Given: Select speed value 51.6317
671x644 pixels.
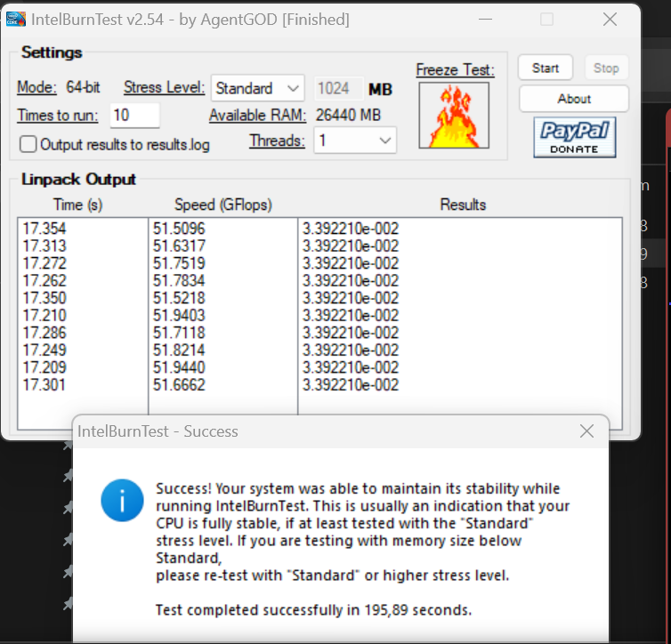Looking at the screenshot, I should coord(179,246).
